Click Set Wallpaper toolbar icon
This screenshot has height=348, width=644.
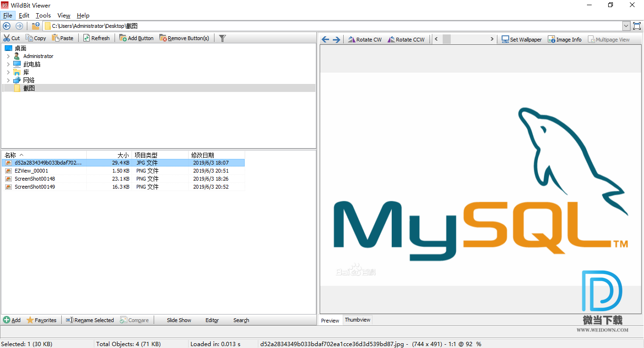click(505, 40)
